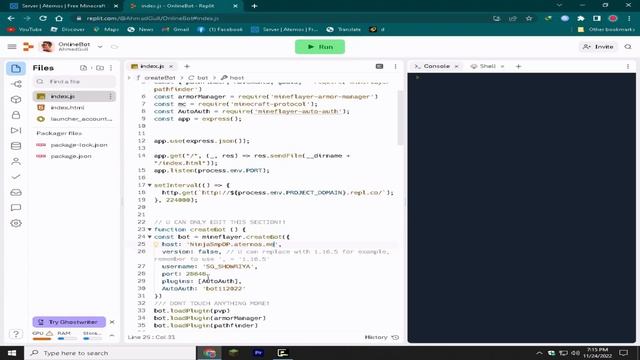
Task: Open editor pane three-dot menu
Action: [x=395, y=66]
